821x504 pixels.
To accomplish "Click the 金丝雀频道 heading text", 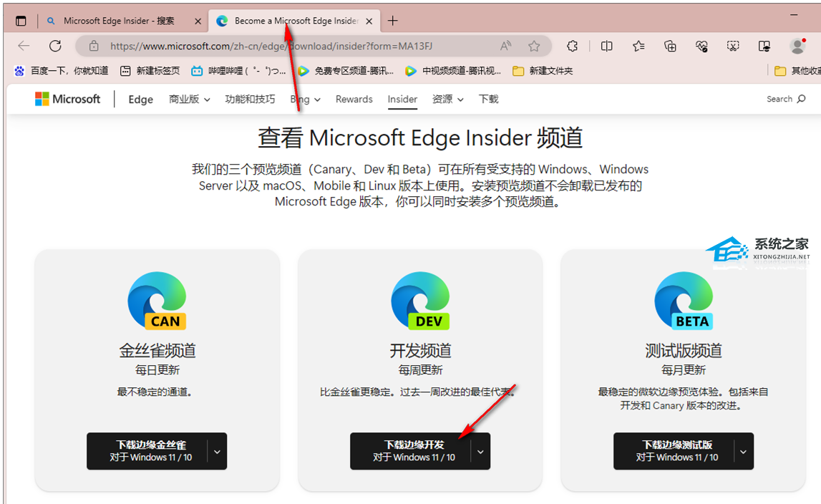I will point(157,351).
